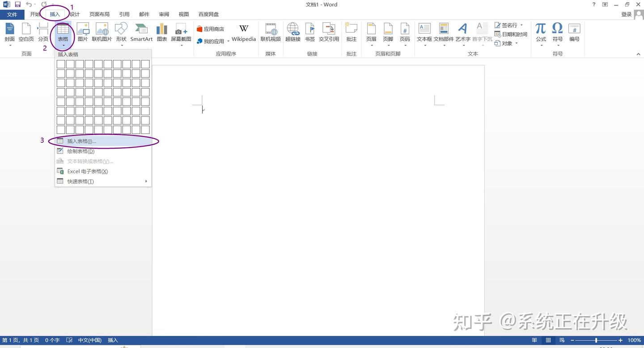Viewport: 644px width, 348px height.
Task: Insert Online Video (联机视频)
Action: tap(271, 34)
